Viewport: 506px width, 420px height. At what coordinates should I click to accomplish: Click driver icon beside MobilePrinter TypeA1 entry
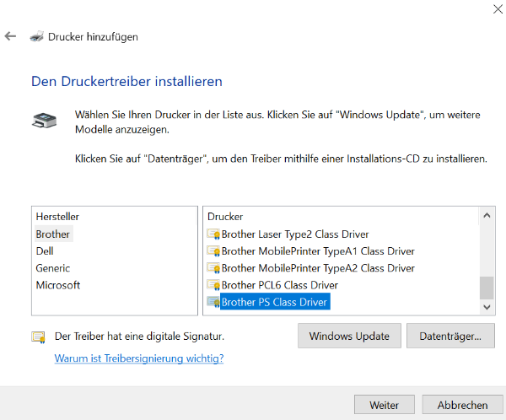pos(213,251)
